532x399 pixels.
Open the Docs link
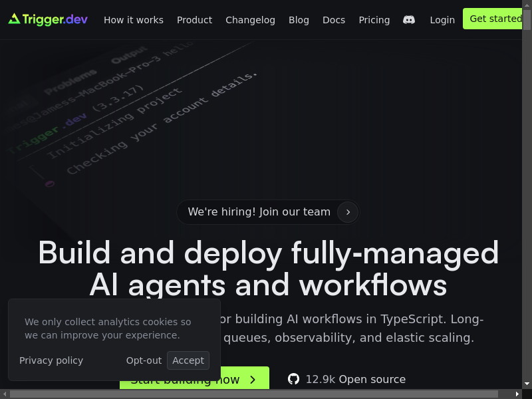[x=334, y=20]
